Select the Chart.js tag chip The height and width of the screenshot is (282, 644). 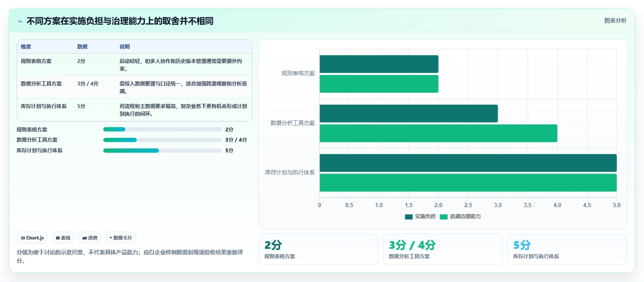tap(32, 238)
